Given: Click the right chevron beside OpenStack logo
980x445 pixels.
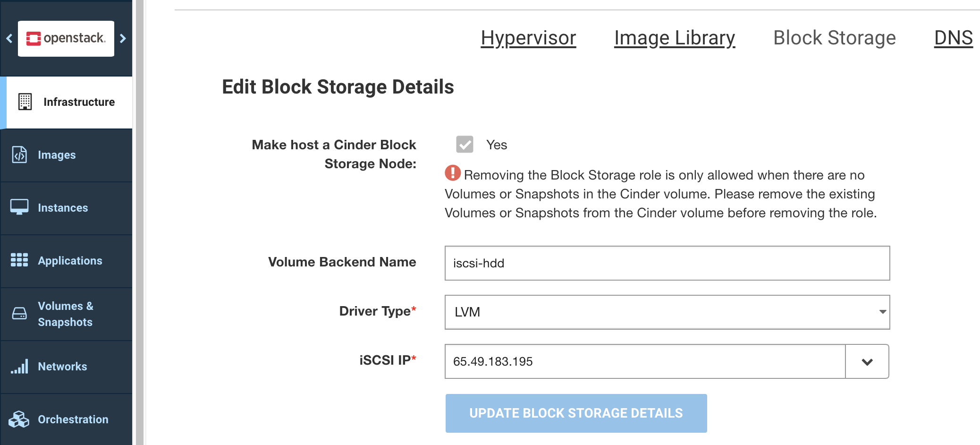Looking at the screenshot, I should pyautogui.click(x=123, y=38).
